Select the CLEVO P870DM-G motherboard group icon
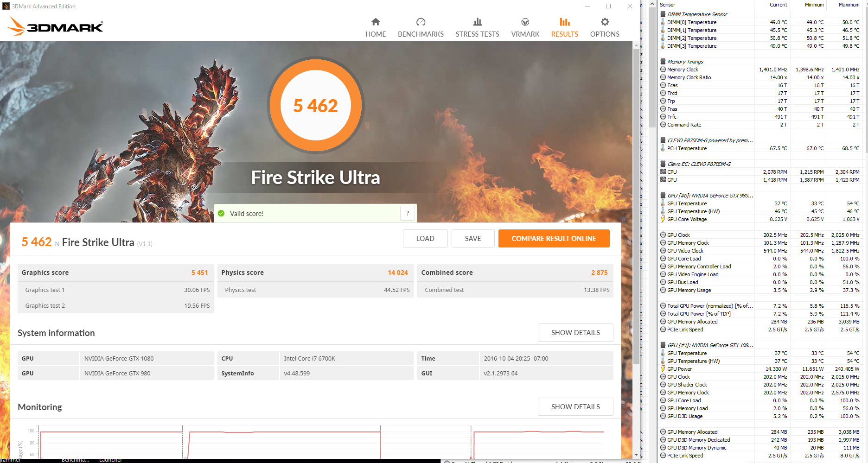This screenshot has height=463, width=868. pos(663,140)
